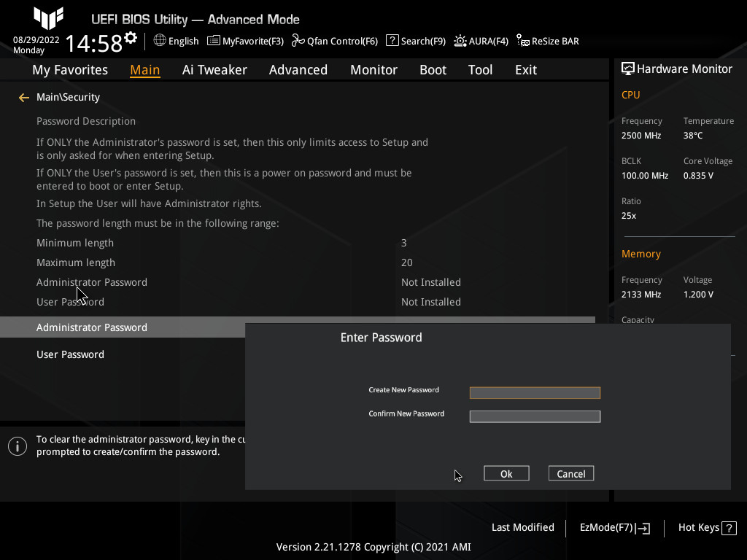This screenshot has width=747, height=560.
Task: Open AURA lighting settings
Action: pyautogui.click(x=481, y=41)
